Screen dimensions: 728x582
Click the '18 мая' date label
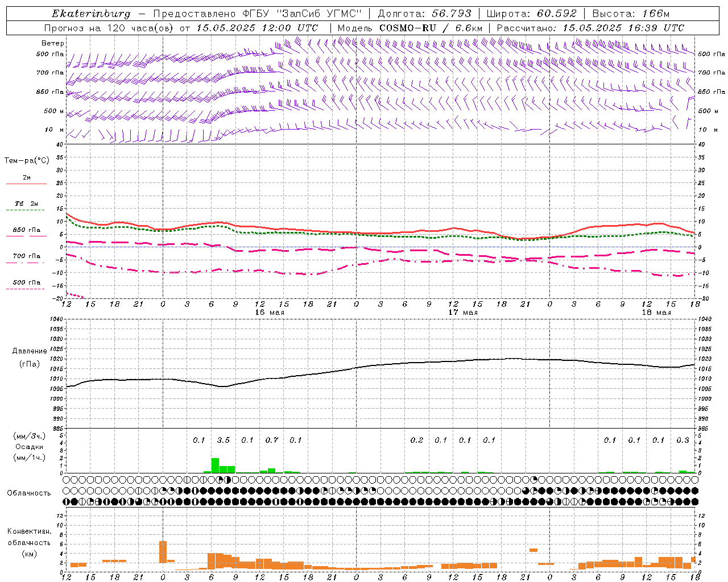(x=656, y=313)
